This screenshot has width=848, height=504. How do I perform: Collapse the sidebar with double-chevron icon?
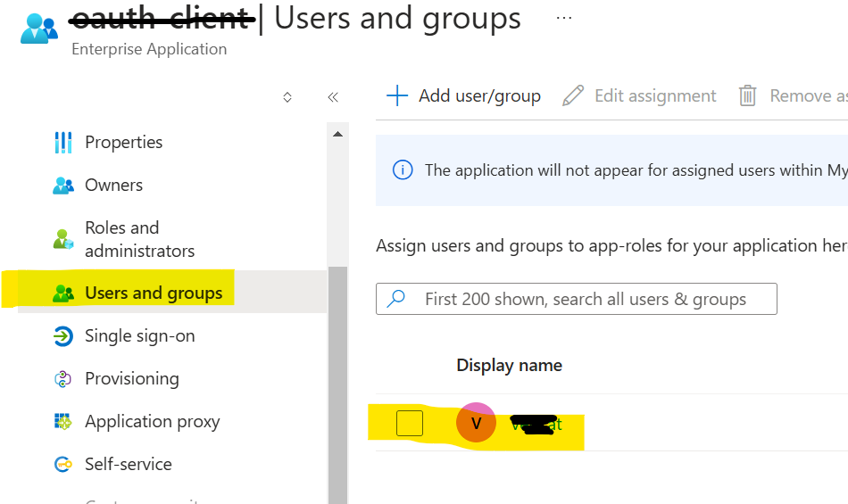tap(333, 97)
